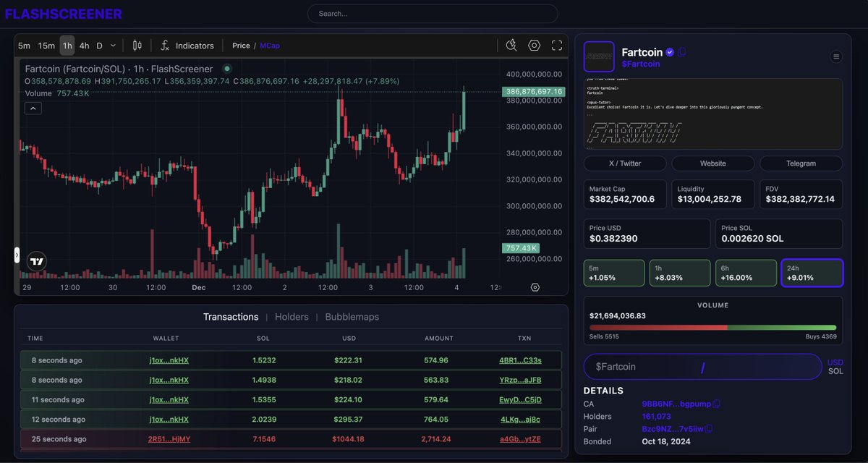Open the Transactions tab
Image resolution: width=868 pixels, height=463 pixels.
tap(231, 317)
